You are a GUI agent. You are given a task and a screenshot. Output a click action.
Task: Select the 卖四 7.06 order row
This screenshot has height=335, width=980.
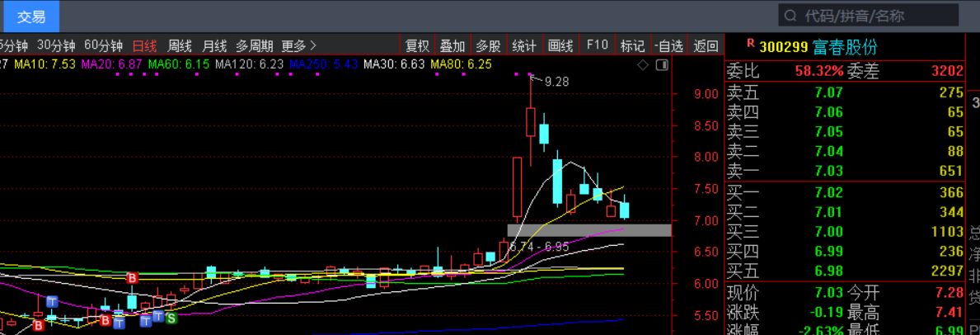pos(845,113)
